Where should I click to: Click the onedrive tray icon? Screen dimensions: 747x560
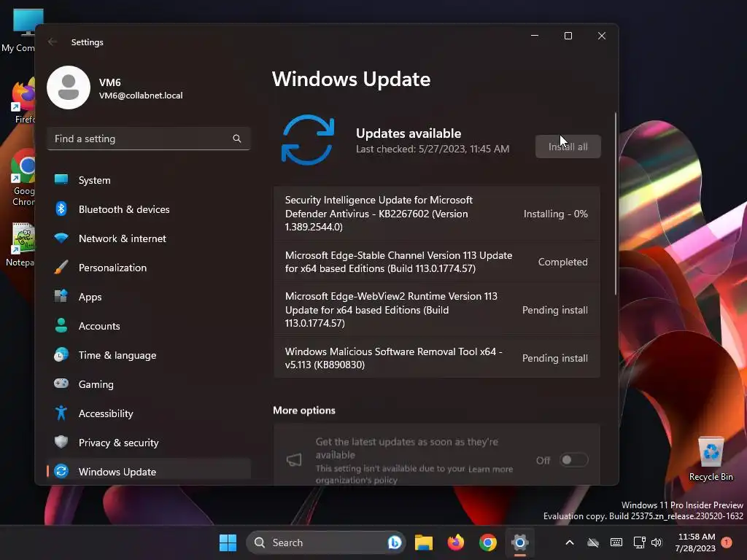pyautogui.click(x=593, y=542)
